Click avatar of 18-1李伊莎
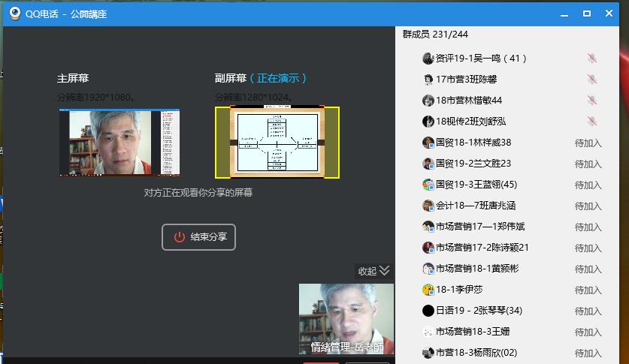The width and height of the screenshot is (629, 364). point(428,290)
